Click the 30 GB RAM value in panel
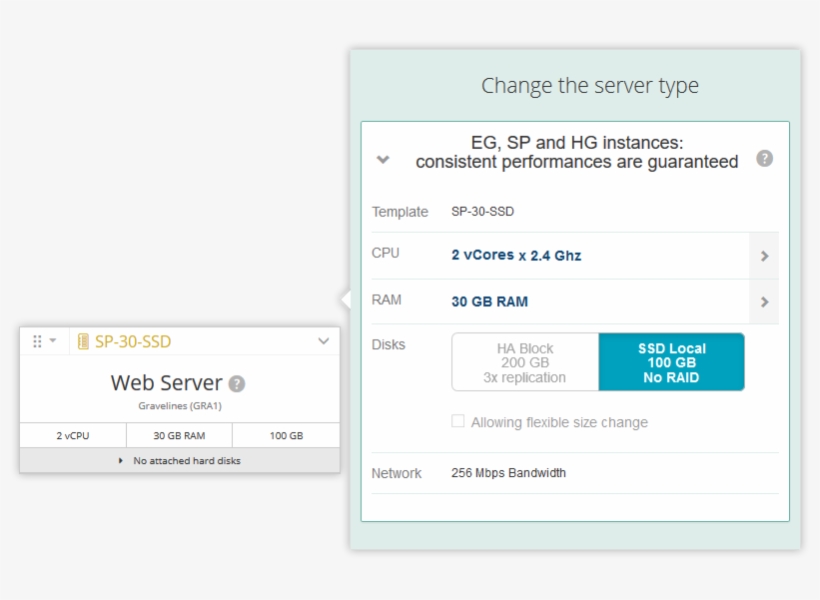Screen dimensions: 820x600 [489, 302]
